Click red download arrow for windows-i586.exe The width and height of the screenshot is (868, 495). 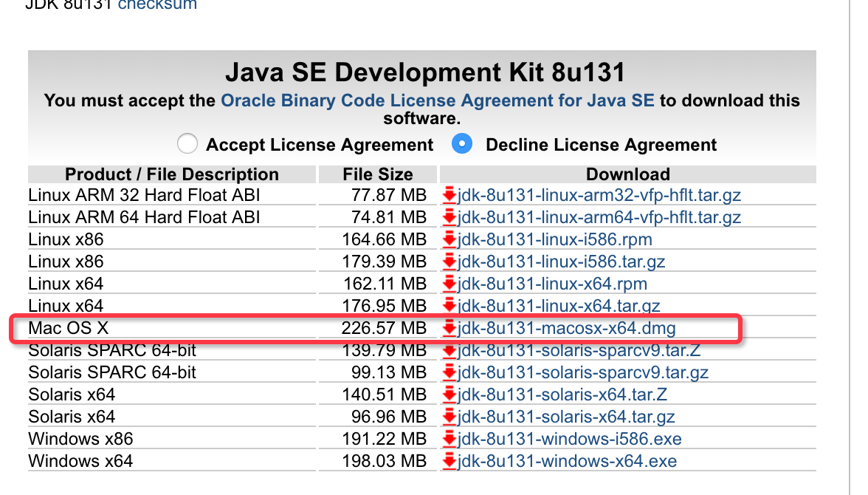[x=449, y=439]
